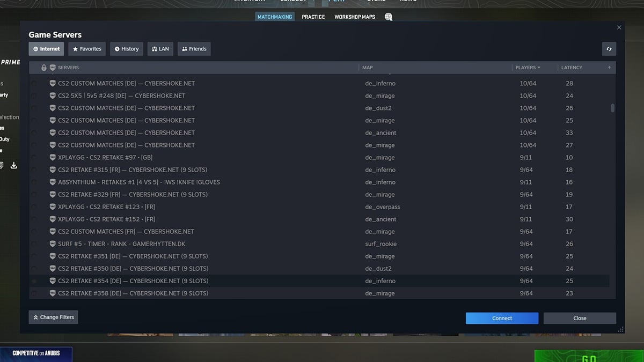Click the Favorites star icon

tap(75, 48)
